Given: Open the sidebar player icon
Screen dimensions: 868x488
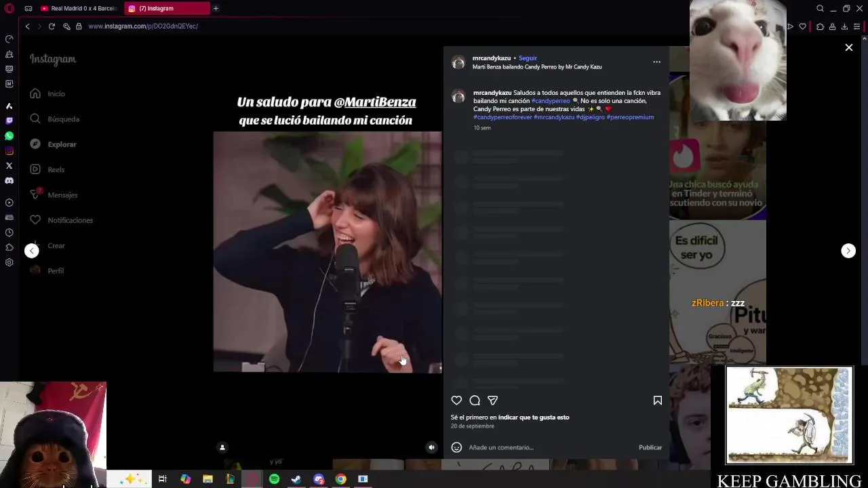Looking at the screenshot, I should 9,203.
